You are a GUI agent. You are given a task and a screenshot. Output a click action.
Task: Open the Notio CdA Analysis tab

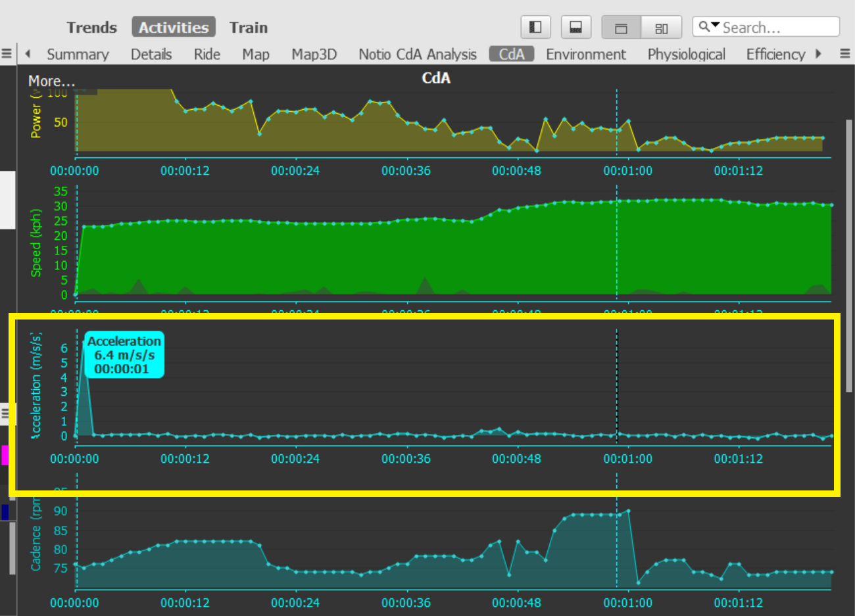click(417, 55)
